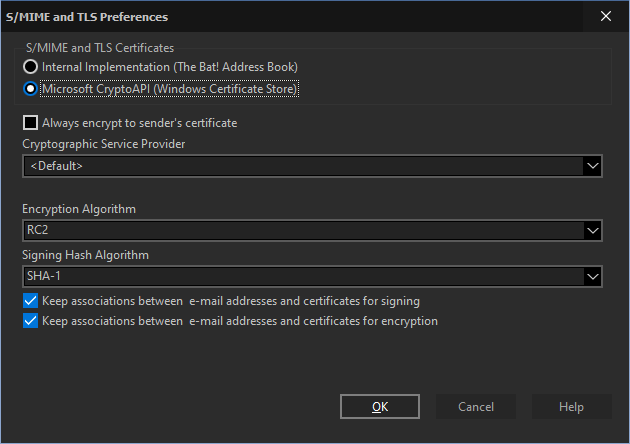
Task: Uncheck keep associations for encryption
Action: (31, 321)
